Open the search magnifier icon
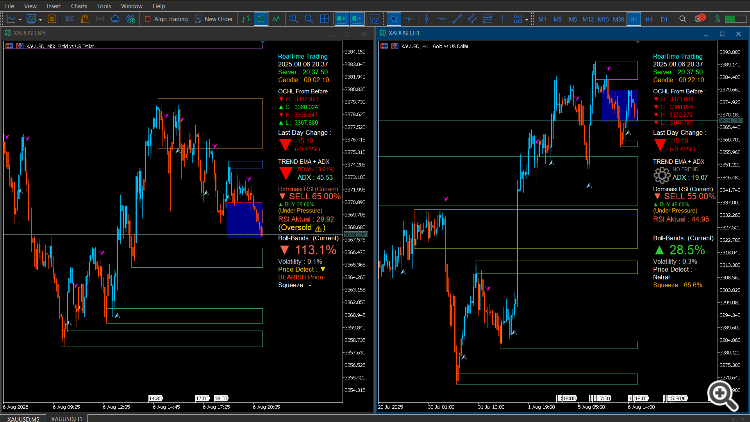The image size is (750, 422). pyautogui.click(x=683, y=19)
